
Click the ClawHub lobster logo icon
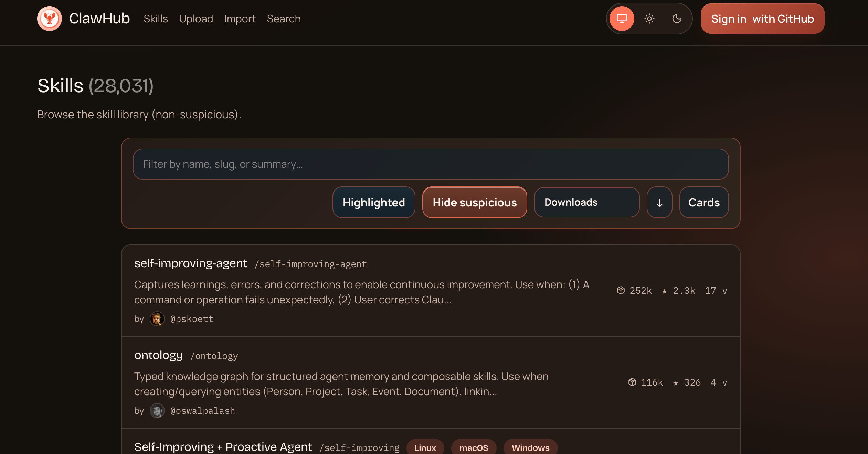pos(49,19)
